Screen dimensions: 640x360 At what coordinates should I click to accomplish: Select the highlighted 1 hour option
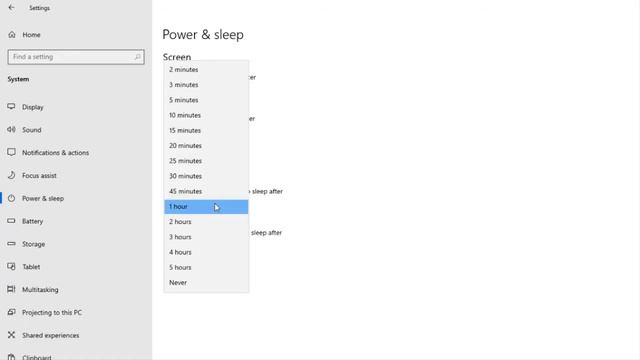click(206, 207)
